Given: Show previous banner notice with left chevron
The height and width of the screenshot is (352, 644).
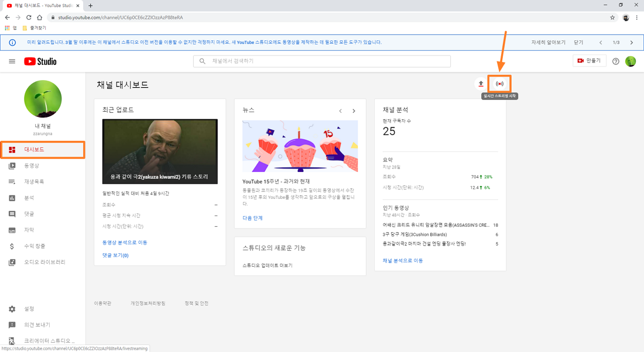Looking at the screenshot, I should pyautogui.click(x=601, y=42).
